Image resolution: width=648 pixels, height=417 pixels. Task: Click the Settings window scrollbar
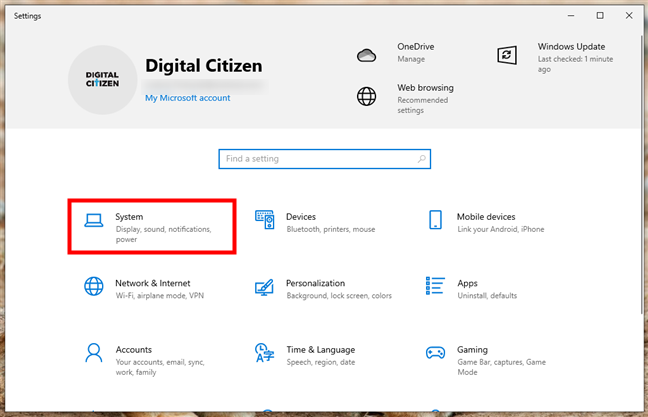coord(641,174)
